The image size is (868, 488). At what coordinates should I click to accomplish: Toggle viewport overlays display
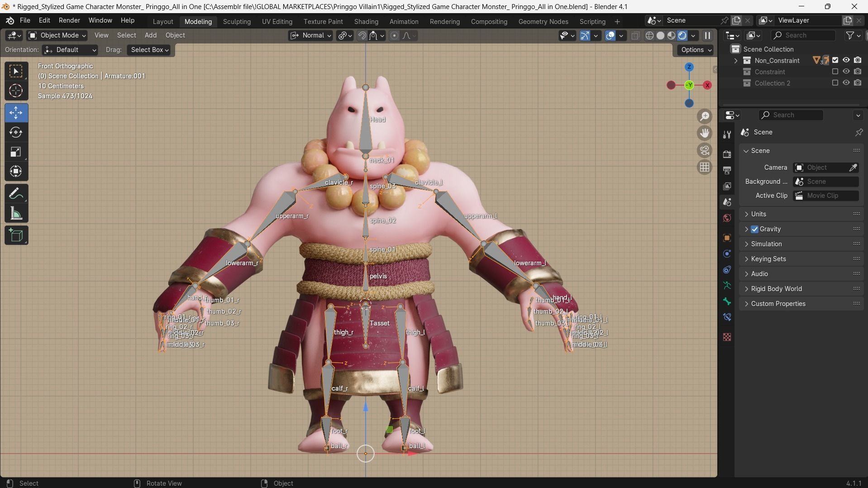(610, 35)
